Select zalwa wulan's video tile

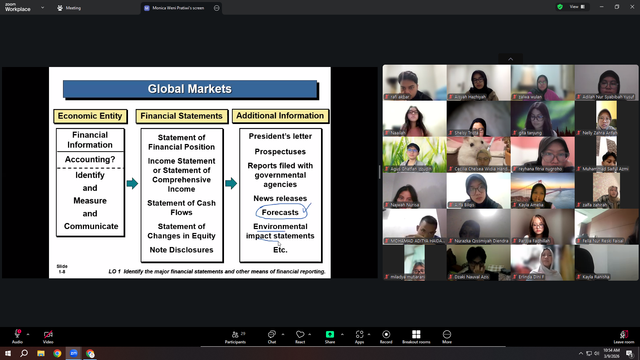[542, 83]
